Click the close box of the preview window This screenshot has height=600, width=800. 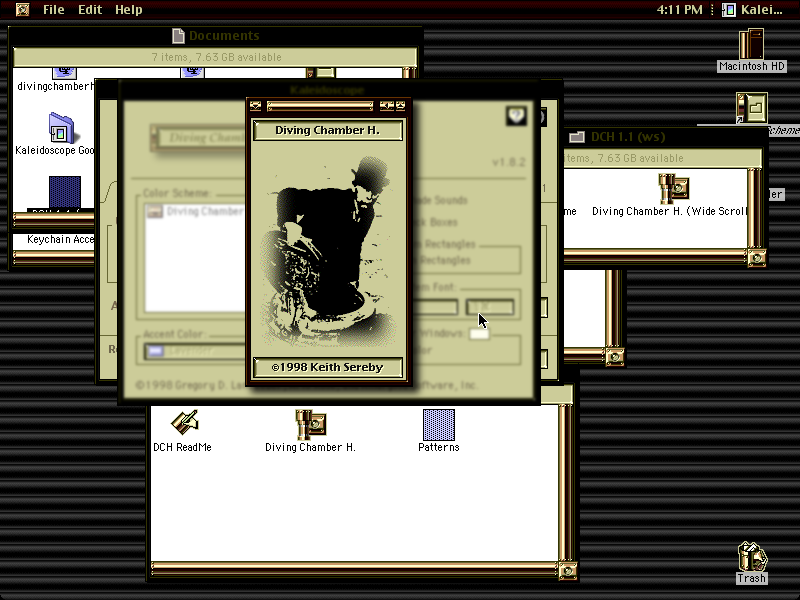(256, 106)
